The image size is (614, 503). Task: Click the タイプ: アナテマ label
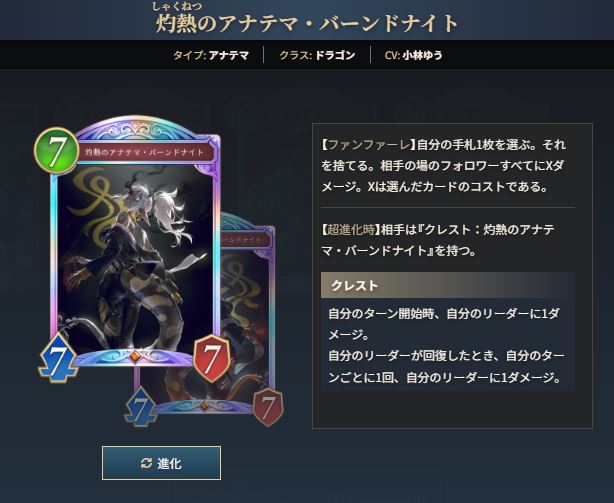pyautogui.click(x=211, y=55)
